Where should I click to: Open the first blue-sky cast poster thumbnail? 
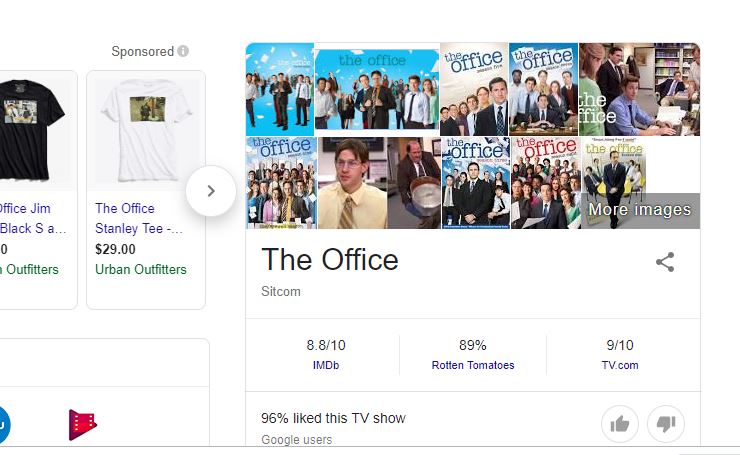[280, 90]
